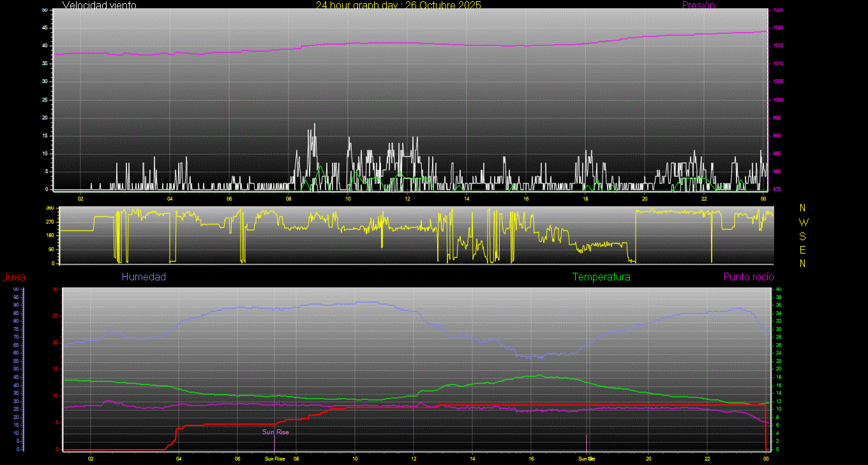Click the red Lluvia legend label
The image size is (868, 465).
[x=14, y=277]
